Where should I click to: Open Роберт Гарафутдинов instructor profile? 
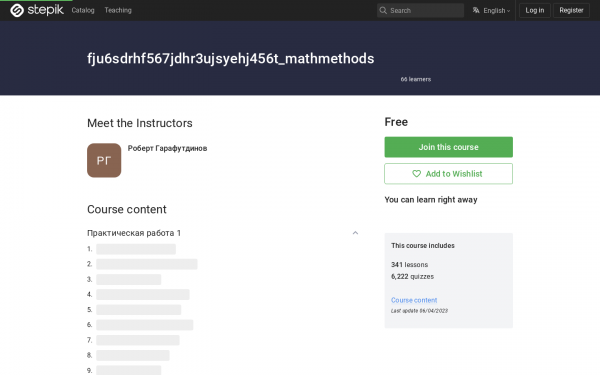click(167, 148)
